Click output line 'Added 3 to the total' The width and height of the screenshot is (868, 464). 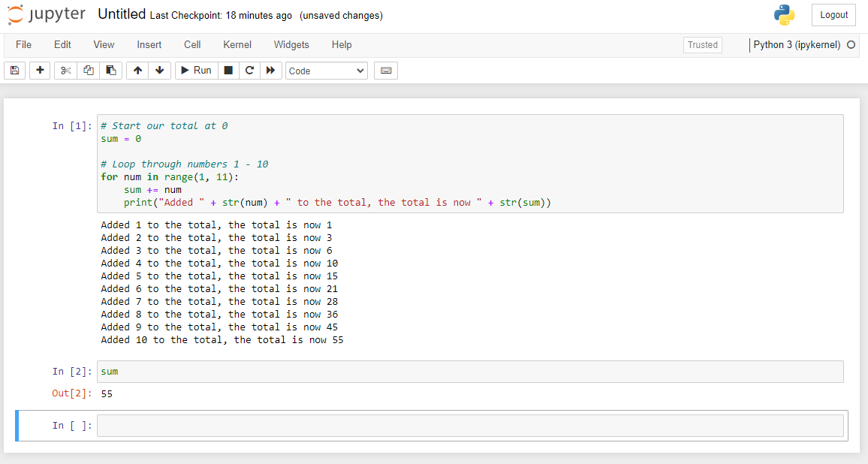(x=216, y=251)
